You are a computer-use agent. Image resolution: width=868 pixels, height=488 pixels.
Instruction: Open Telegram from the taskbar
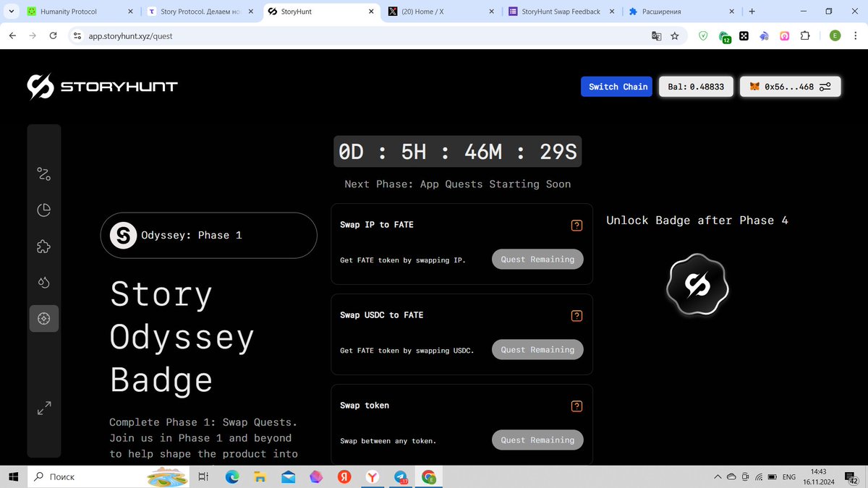401,477
